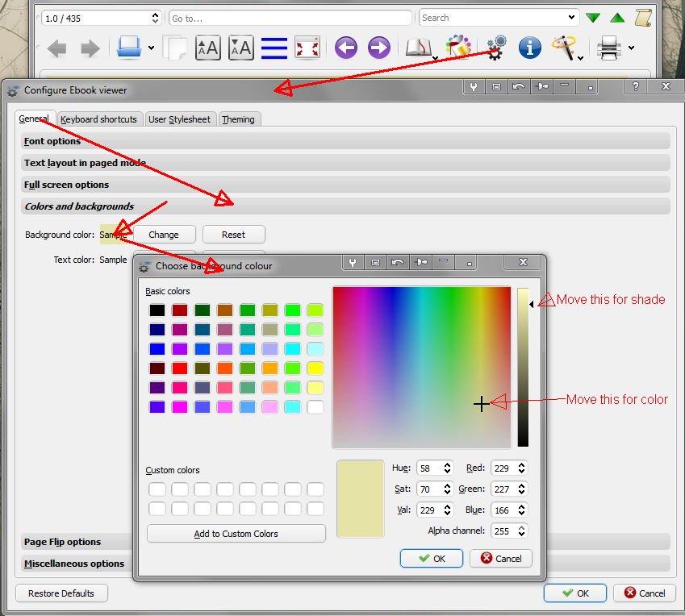Screen dimensions: 685x616
Task: Click the Hue value spinbox field
Action: coord(430,468)
